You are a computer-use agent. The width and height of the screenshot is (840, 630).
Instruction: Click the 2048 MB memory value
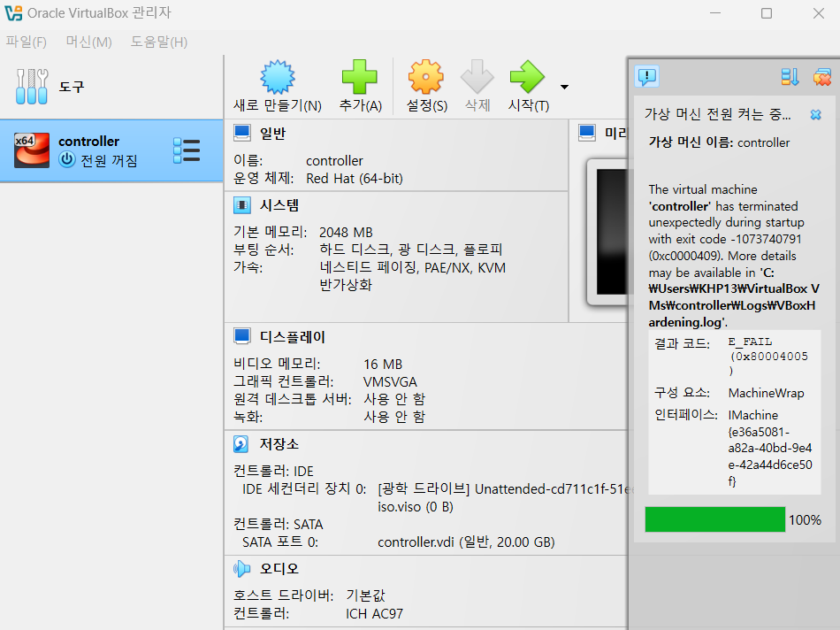(346, 232)
